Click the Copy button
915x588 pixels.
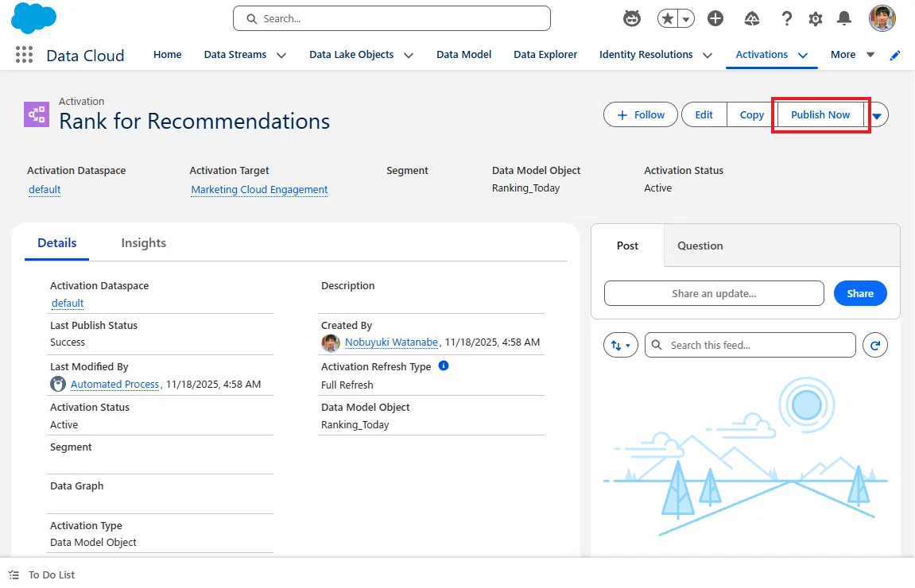[751, 115]
